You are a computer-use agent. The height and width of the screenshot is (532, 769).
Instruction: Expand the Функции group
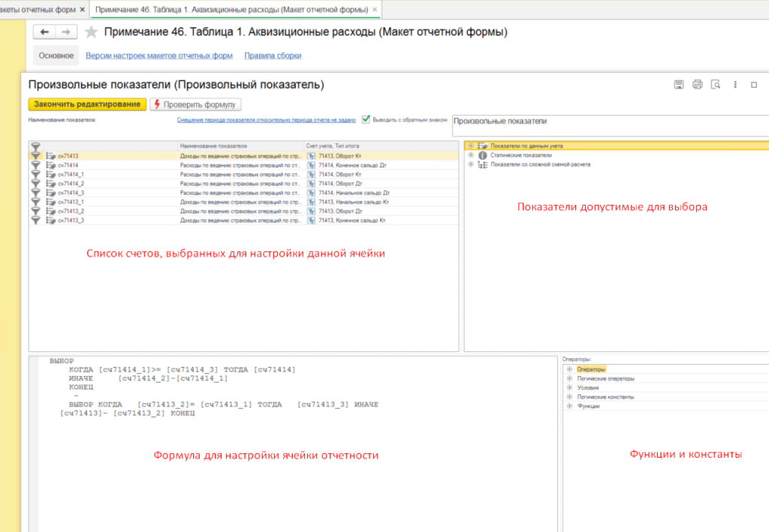pyautogui.click(x=569, y=406)
